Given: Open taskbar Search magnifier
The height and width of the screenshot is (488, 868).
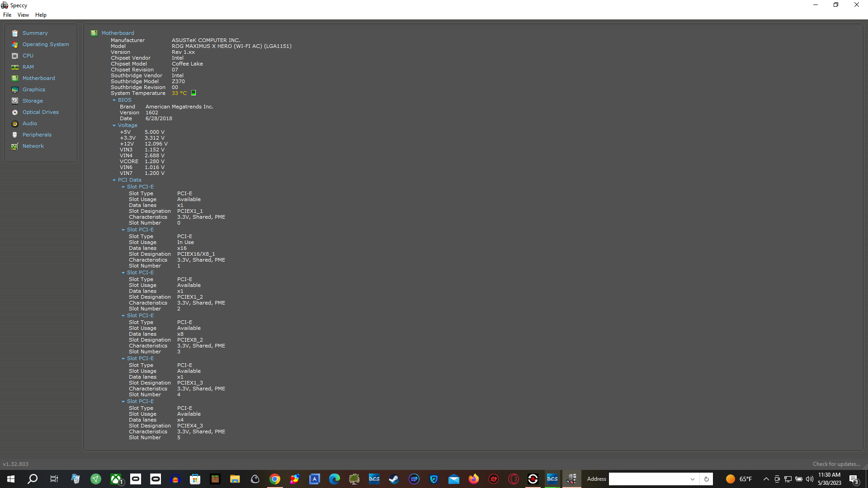Looking at the screenshot, I should (33, 479).
